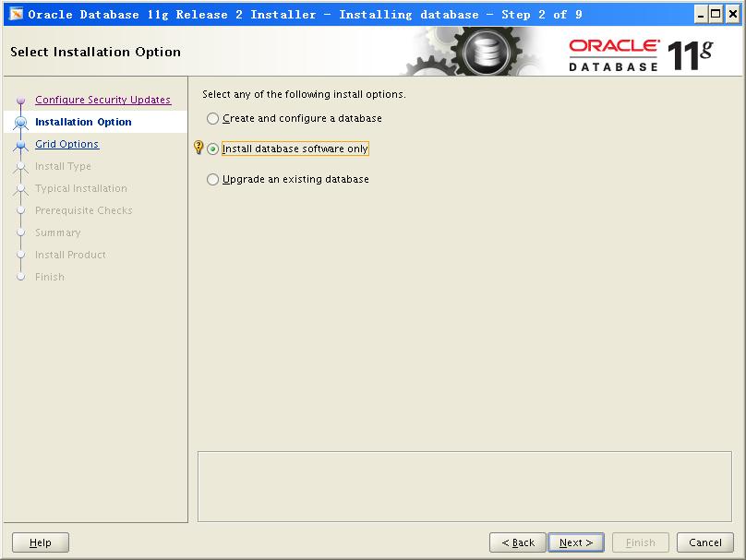Jump to Grid Options step
This screenshot has width=746, height=560.
(66, 144)
